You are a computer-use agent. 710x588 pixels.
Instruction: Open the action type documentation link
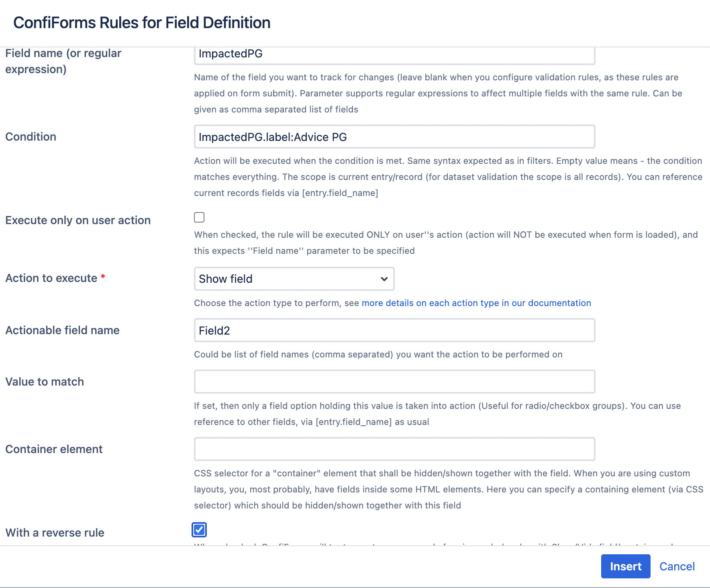(x=475, y=303)
